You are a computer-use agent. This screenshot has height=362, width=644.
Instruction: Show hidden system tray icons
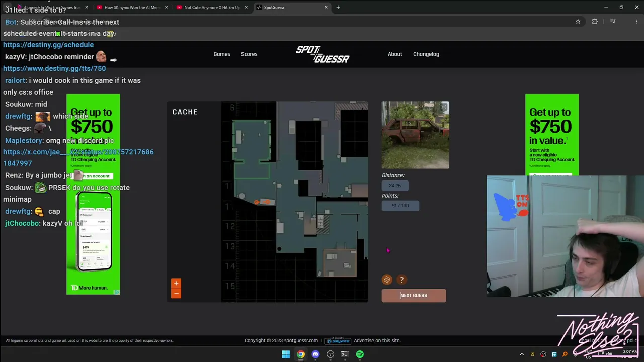point(522,354)
